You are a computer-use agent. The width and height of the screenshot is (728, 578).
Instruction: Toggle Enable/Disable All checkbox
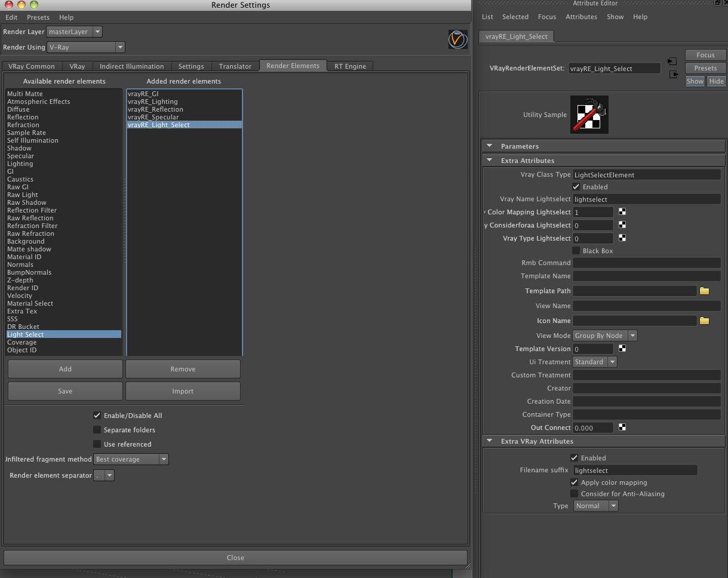pyautogui.click(x=97, y=416)
